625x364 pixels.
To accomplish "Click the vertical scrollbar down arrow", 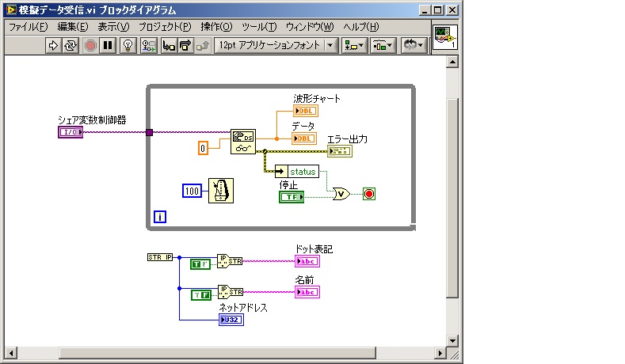I will pyautogui.click(x=452, y=340).
